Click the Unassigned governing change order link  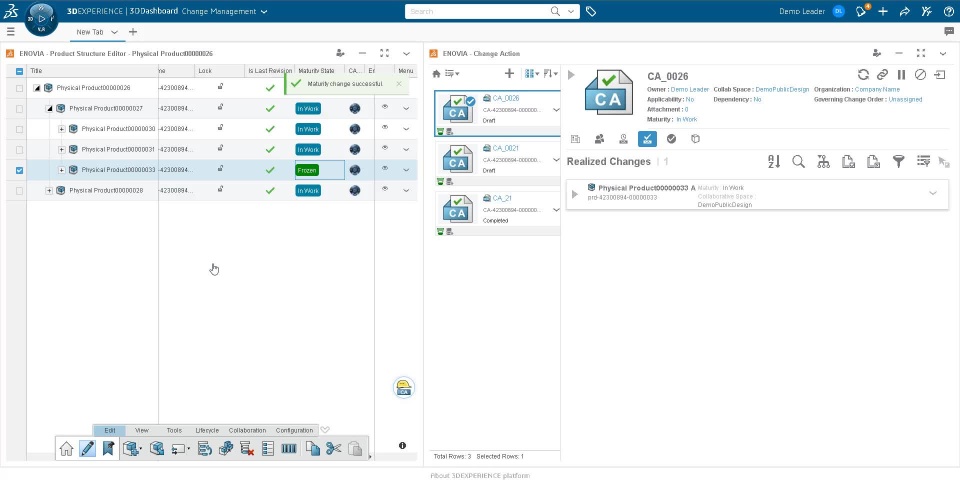(905, 99)
